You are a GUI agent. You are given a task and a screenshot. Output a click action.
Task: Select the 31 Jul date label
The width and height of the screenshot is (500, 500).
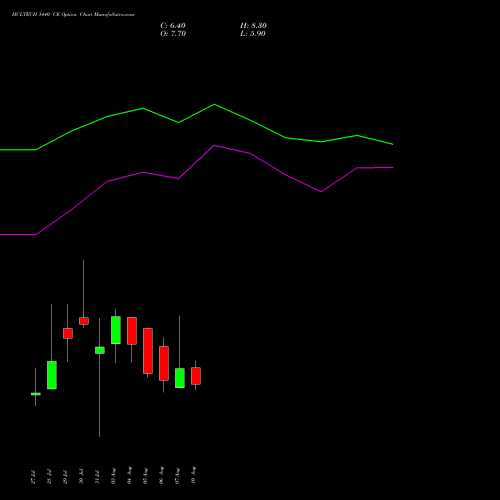97,477
